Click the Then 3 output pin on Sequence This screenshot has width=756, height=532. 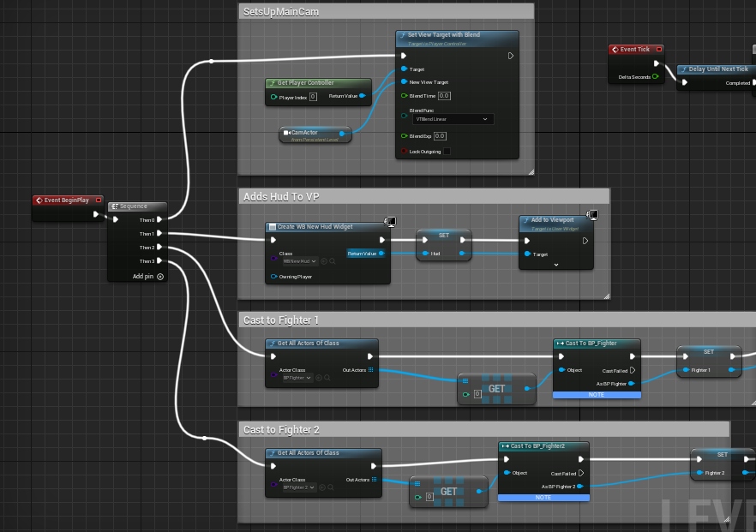pyautogui.click(x=159, y=260)
